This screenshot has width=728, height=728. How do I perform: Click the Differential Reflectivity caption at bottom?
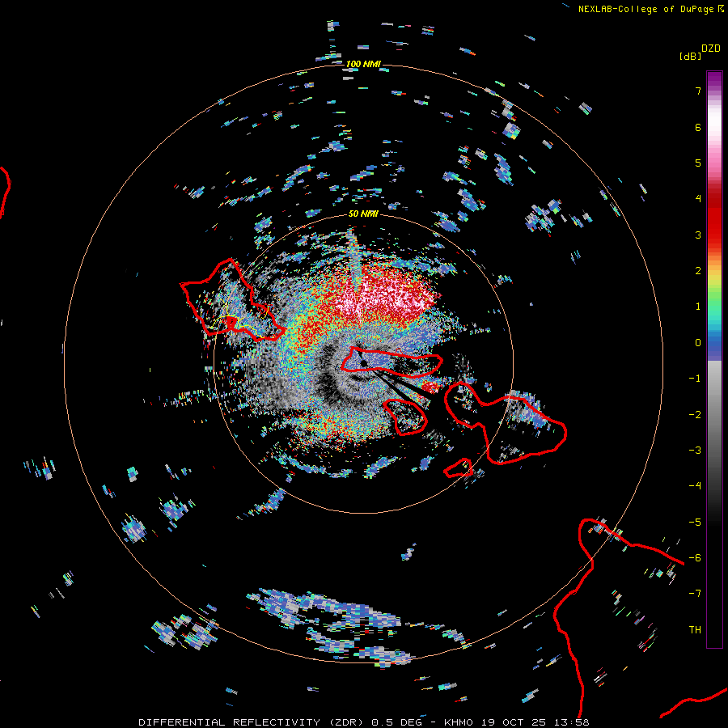pyautogui.click(x=363, y=722)
